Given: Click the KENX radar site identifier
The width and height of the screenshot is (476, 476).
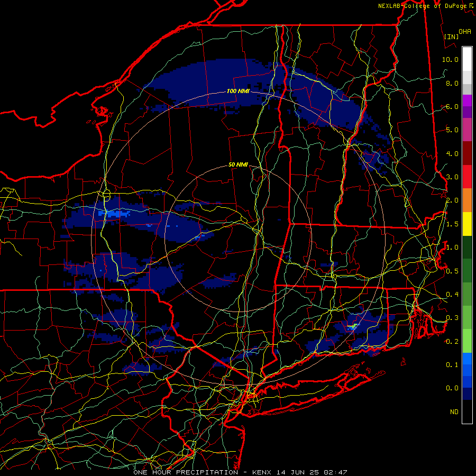Looking at the screenshot, I should click(262, 472).
